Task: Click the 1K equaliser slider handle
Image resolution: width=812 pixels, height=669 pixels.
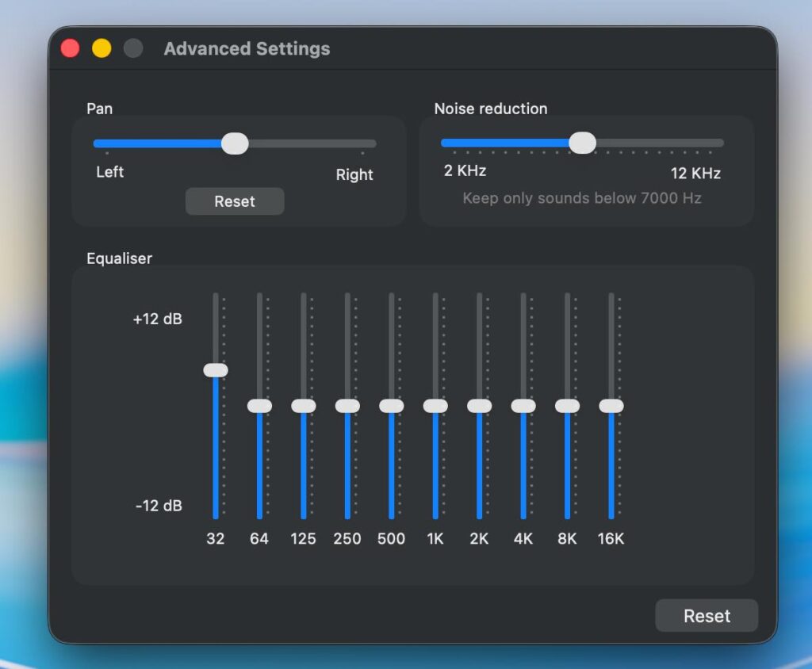Action: click(x=435, y=406)
